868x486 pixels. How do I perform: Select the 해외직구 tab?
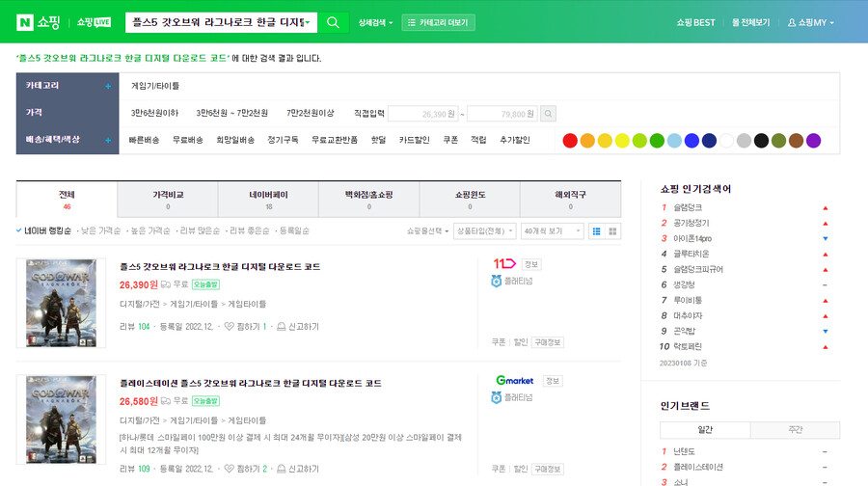[x=570, y=200]
